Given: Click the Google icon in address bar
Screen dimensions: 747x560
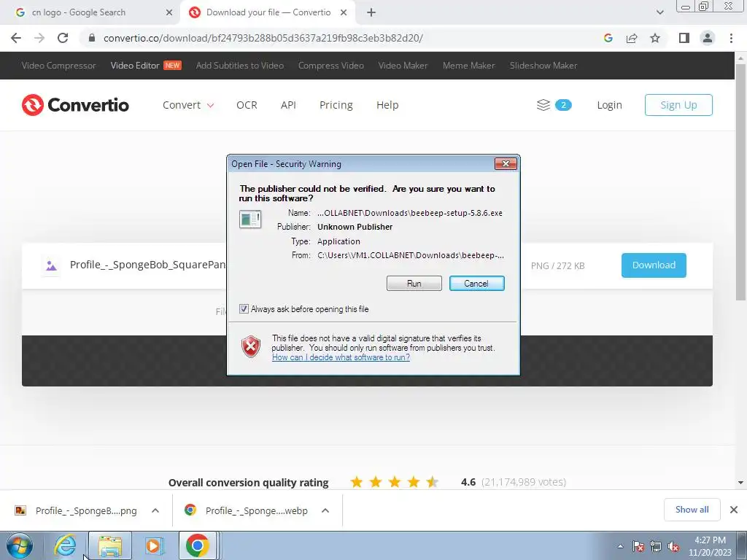Looking at the screenshot, I should (608, 38).
